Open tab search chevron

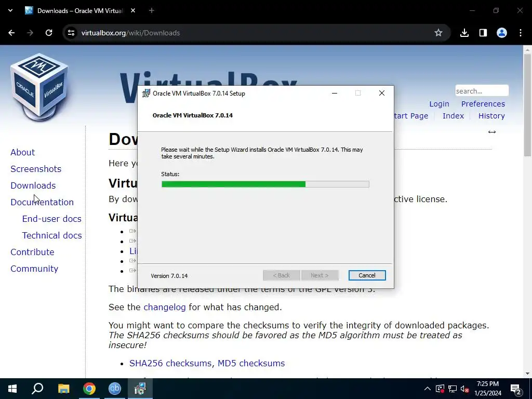coord(10,10)
